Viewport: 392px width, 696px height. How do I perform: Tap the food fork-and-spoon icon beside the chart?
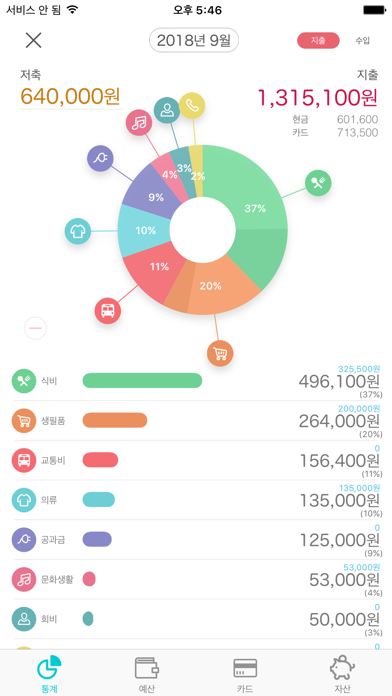tap(318, 183)
